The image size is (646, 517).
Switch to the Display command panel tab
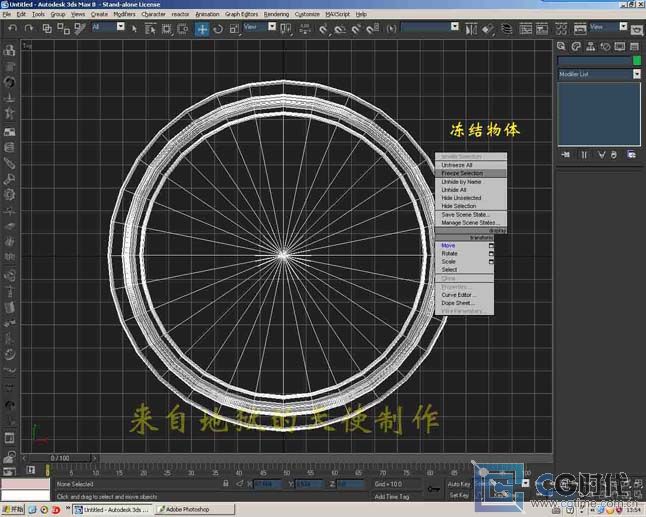coord(620,47)
